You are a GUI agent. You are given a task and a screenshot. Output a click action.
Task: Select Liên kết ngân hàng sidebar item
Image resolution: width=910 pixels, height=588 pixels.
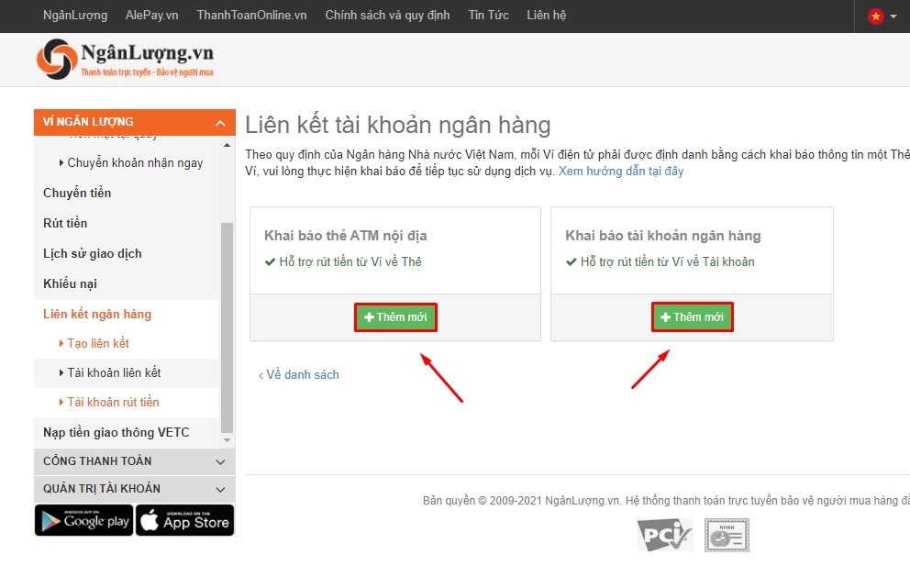pyautogui.click(x=97, y=314)
